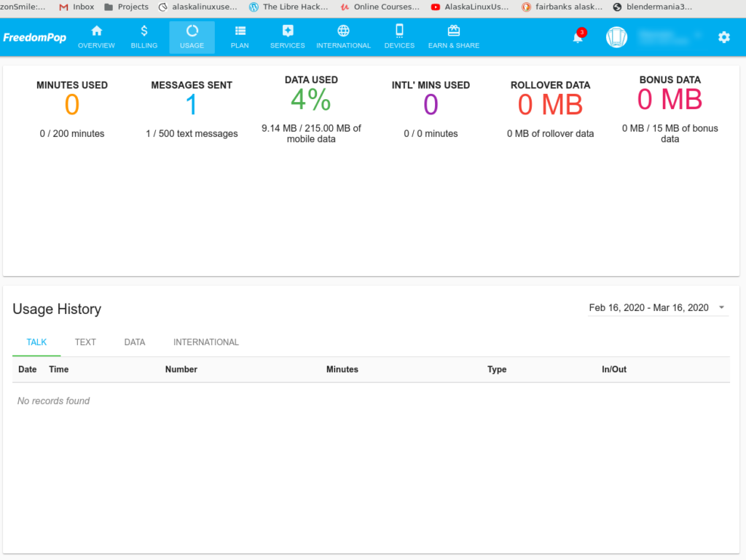Open Earn & Share gift icon
Viewport: 746px width, 560px height.
454,31
